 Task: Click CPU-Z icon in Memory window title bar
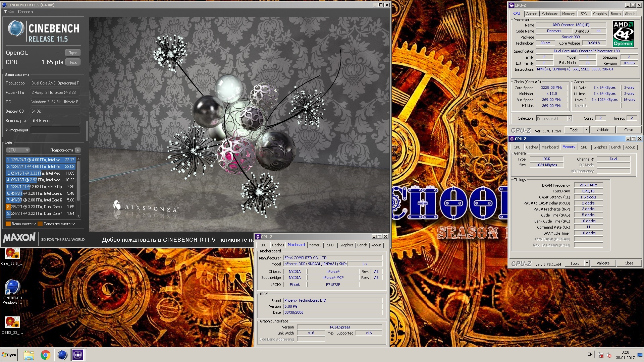point(512,139)
